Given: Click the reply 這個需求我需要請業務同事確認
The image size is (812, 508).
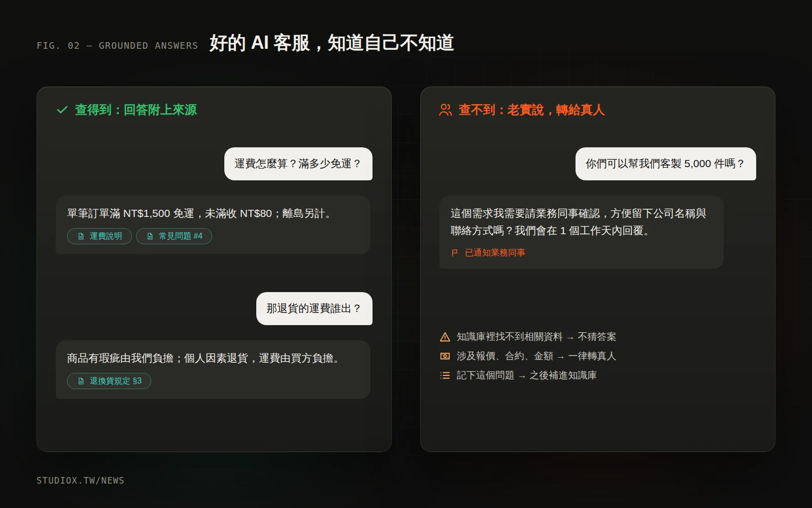Looking at the screenshot, I should [x=578, y=222].
